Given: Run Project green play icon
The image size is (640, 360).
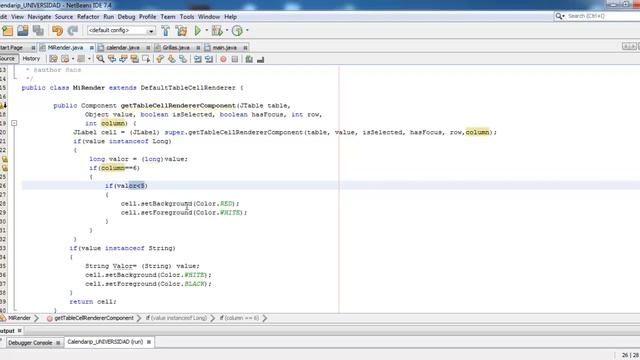Looking at the screenshot, I should [x=198, y=31].
